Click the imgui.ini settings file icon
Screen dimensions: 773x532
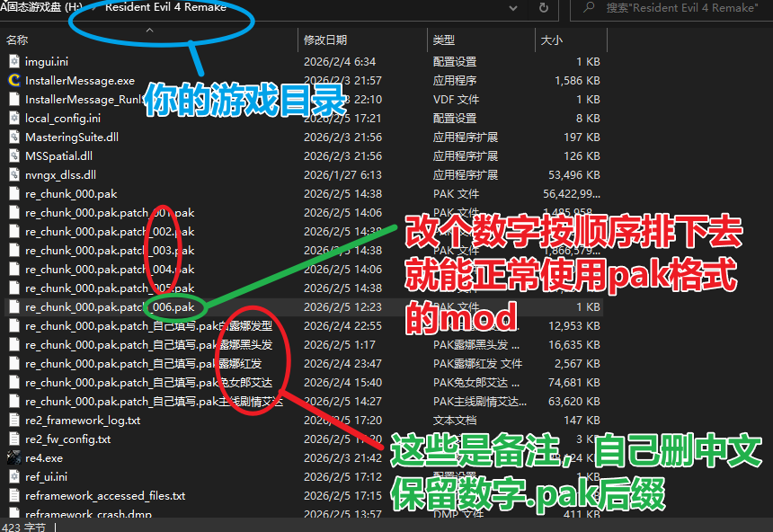pyautogui.click(x=13, y=62)
